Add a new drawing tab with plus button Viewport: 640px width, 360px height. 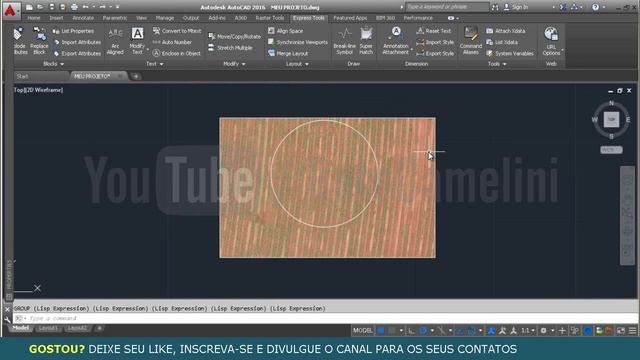[136, 76]
